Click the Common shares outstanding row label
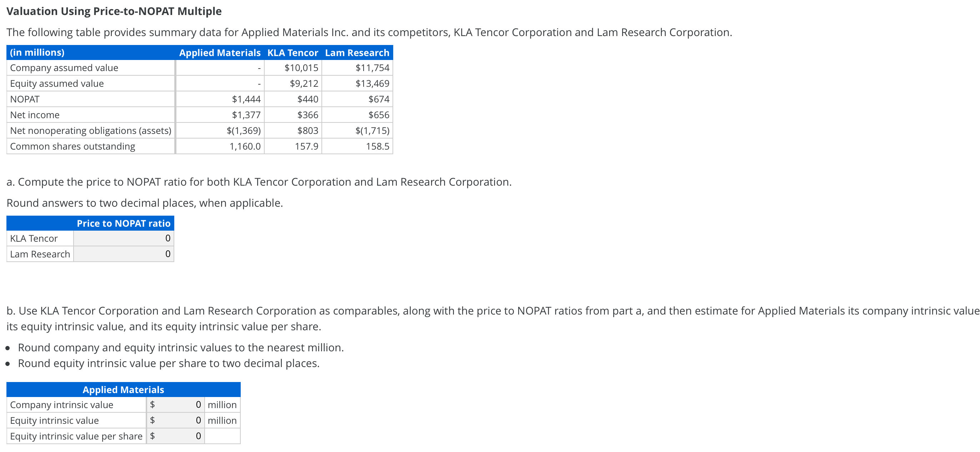Screen dimensions: 980x452 tap(72, 146)
